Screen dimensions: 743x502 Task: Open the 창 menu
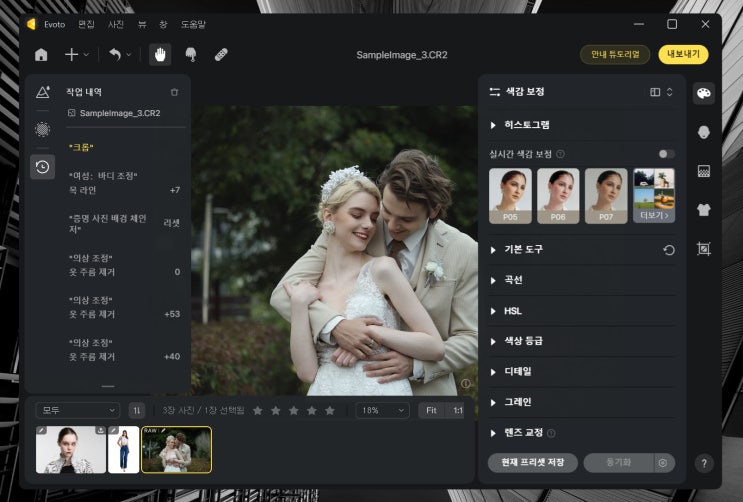[x=163, y=25]
